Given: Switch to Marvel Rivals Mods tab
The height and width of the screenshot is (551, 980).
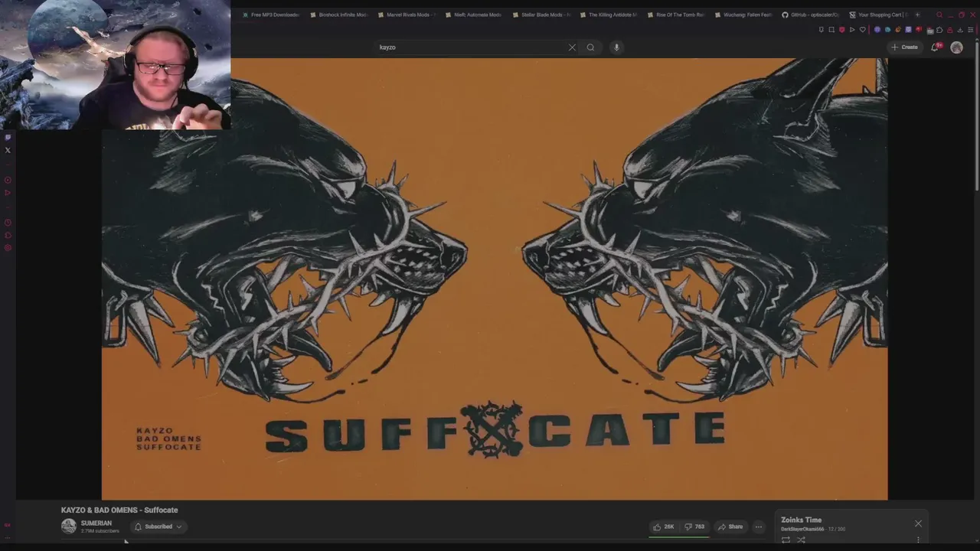Looking at the screenshot, I should point(406,15).
